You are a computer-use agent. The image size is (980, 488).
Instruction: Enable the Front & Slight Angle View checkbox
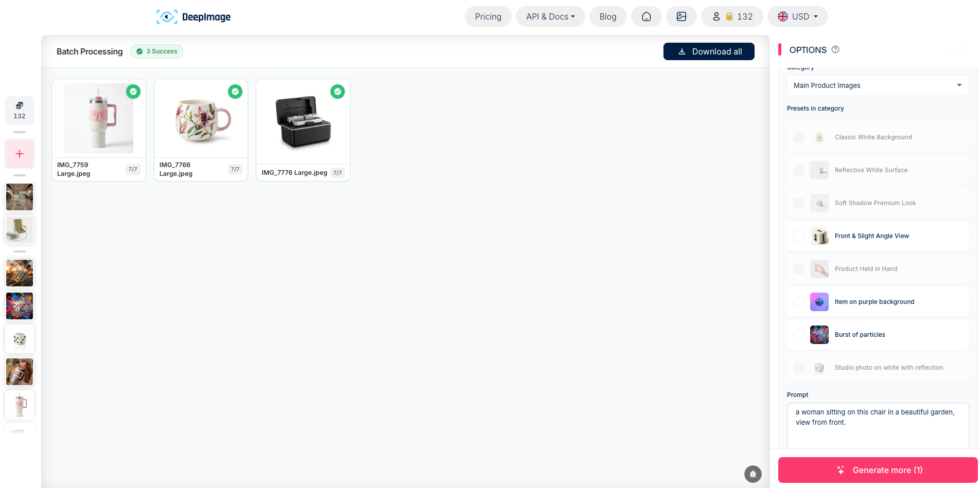click(x=798, y=236)
